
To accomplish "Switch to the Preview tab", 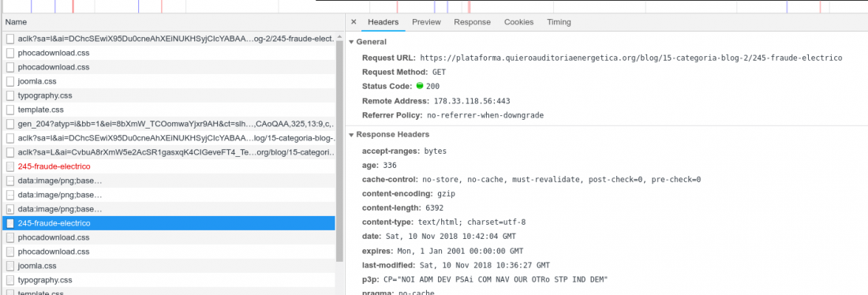I will [426, 22].
